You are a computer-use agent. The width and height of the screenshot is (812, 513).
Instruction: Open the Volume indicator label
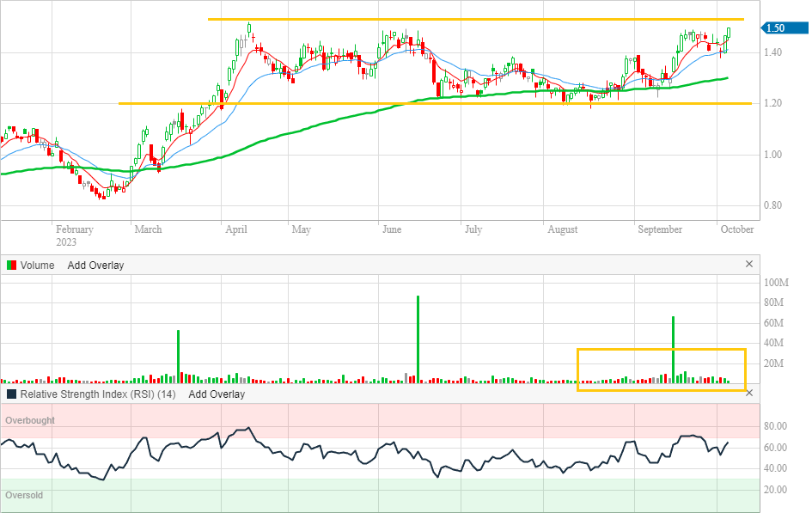37,266
